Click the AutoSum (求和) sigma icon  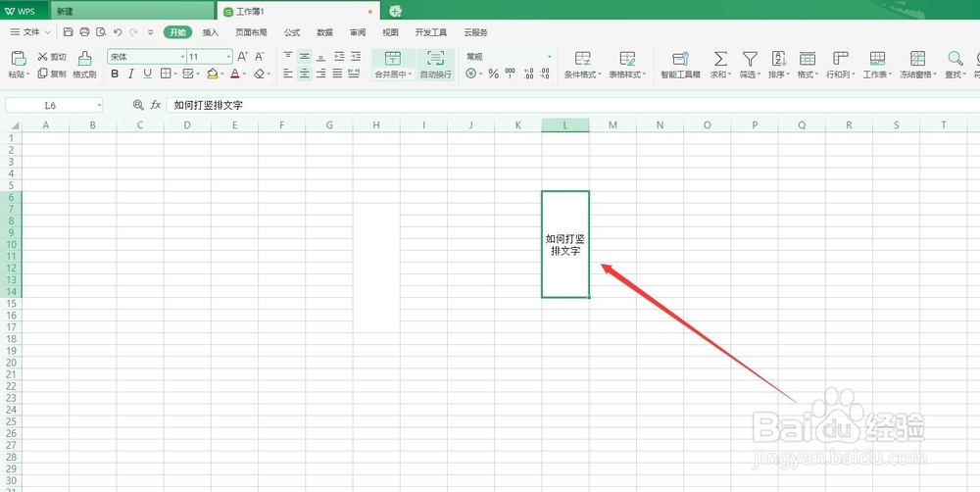(720, 59)
